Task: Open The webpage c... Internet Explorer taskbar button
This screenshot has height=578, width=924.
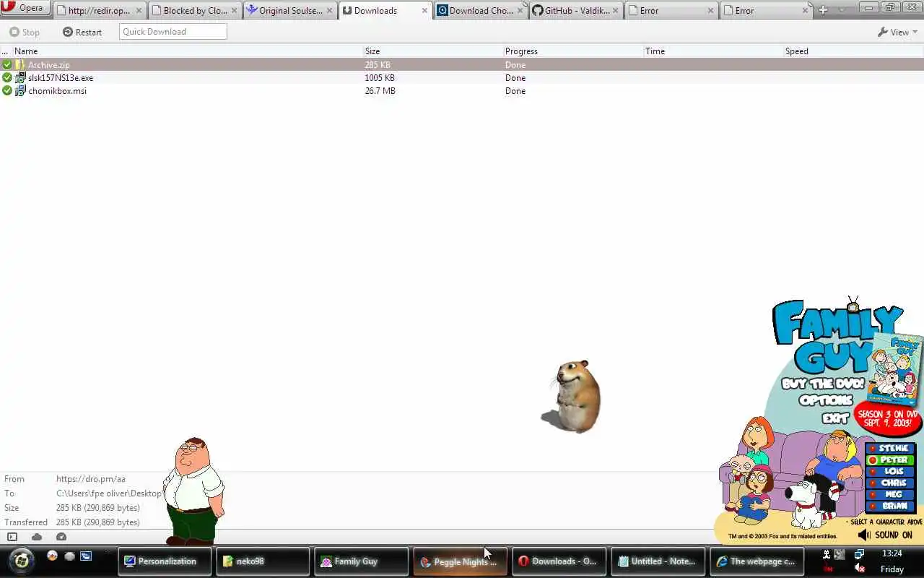Action: tap(757, 561)
